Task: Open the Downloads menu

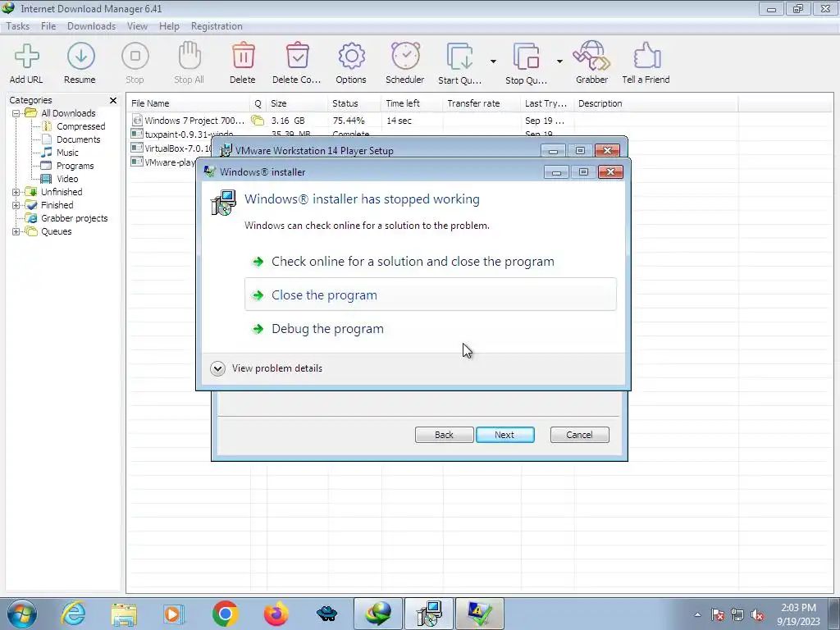Action: pyautogui.click(x=91, y=25)
